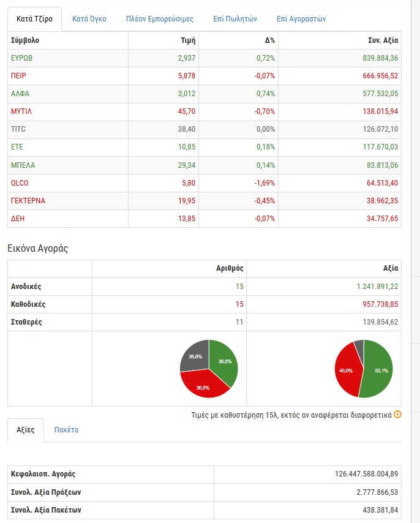This screenshot has height=523, width=420.
Task: Open the Πλέον Εμπορεύσιμες tab
Action: click(160, 19)
